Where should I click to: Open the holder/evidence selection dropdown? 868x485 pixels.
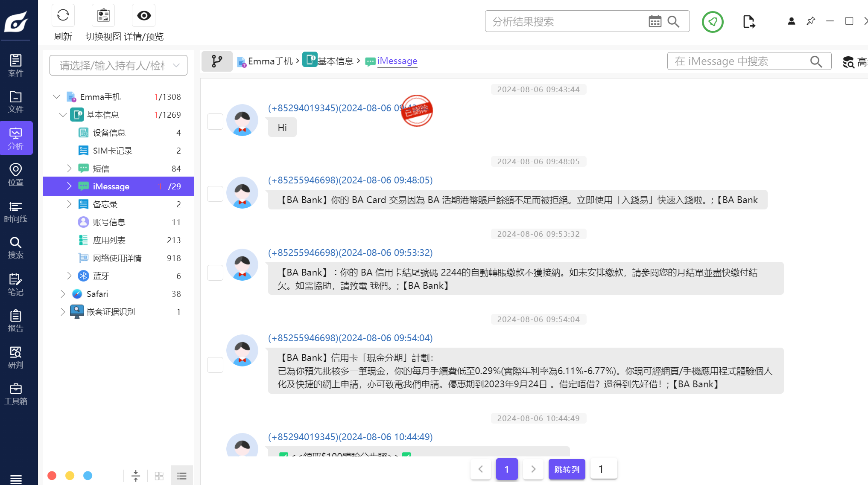coord(118,65)
